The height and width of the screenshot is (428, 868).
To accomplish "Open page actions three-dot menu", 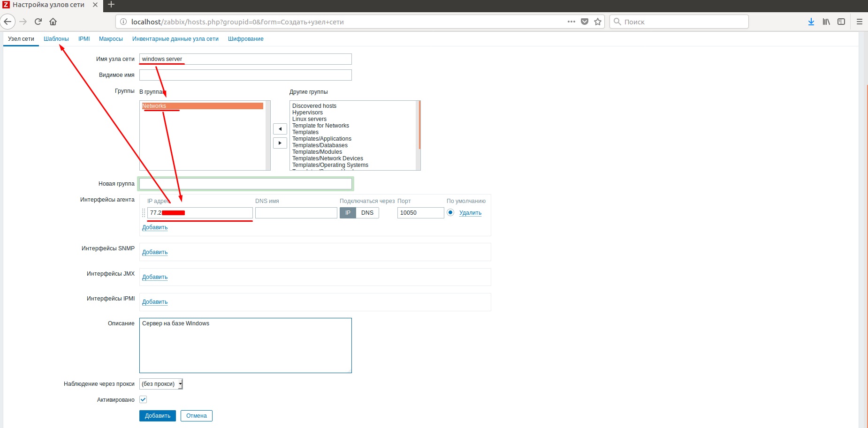I will pyautogui.click(x=571, y=22).
